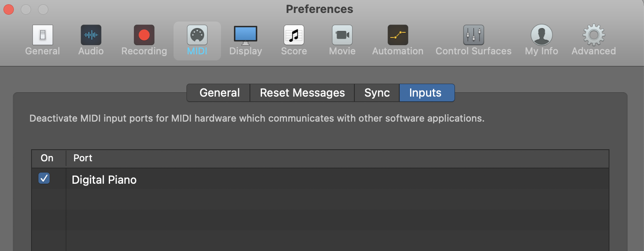Click the On column header
644x251 pixels.
click(x=47, y=158)
